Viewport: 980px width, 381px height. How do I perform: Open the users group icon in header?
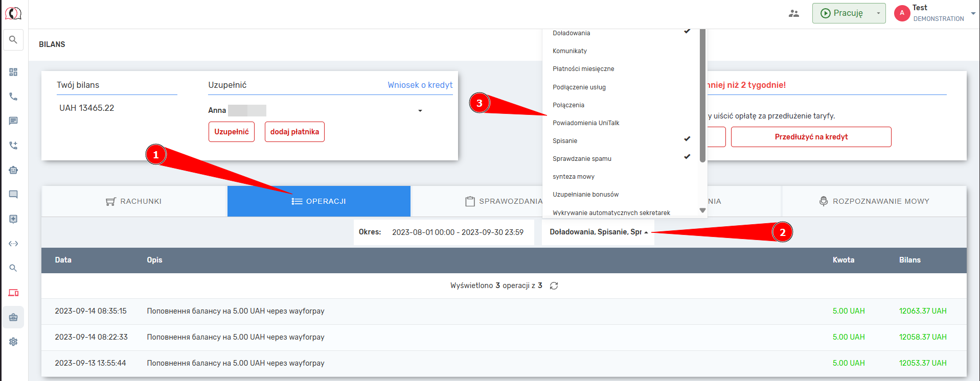pyautogui.click(x=793, y=14)
